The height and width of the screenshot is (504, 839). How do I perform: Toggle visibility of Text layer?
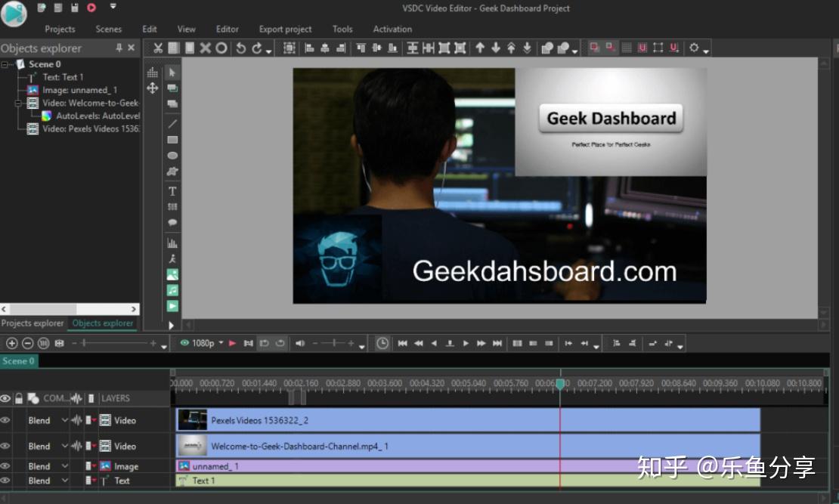(5, 481)
